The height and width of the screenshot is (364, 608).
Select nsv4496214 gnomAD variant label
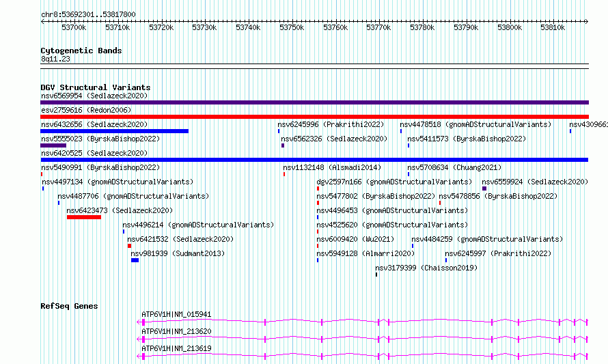pos(198,225)
